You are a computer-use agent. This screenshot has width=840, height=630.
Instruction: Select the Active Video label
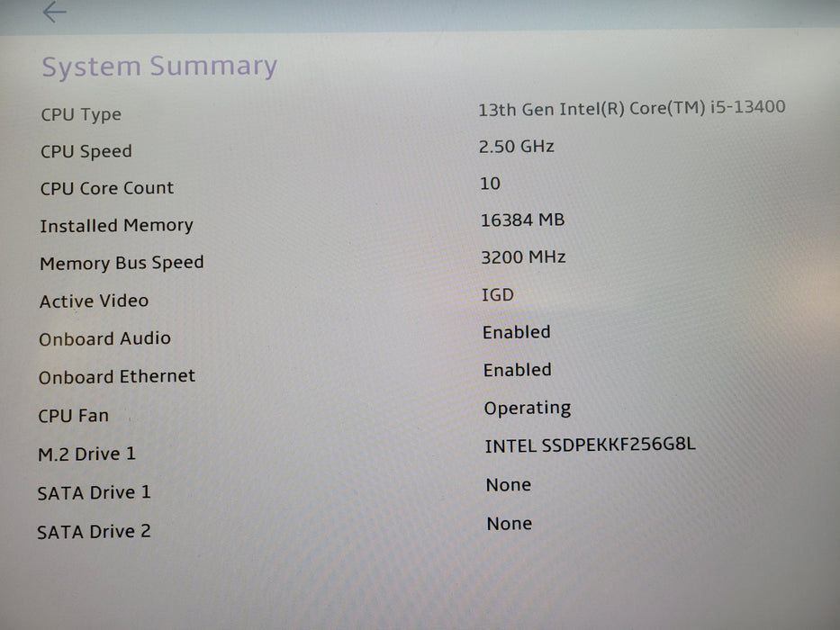(95, 301)
